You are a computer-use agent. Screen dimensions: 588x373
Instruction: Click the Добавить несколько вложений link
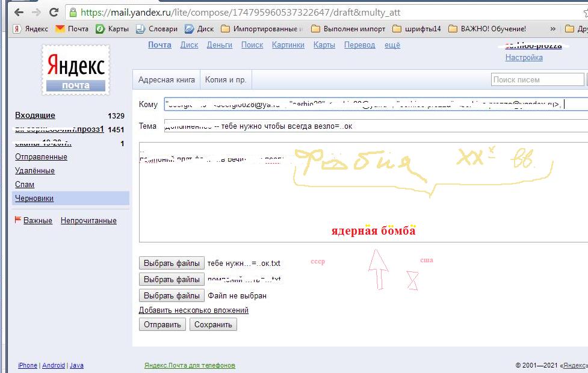(x=193, y=310)
